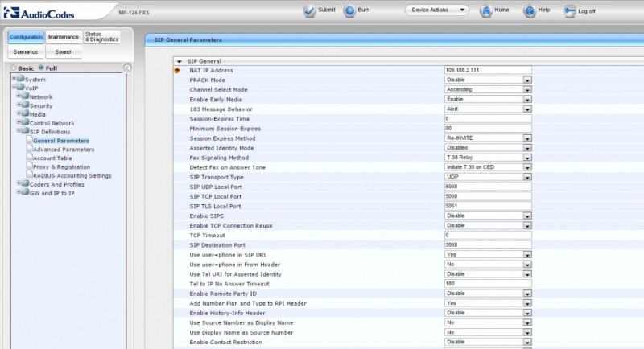644x349 pixels.
Task: Open the Device Actions dropdown
Action: coord(437,10)
